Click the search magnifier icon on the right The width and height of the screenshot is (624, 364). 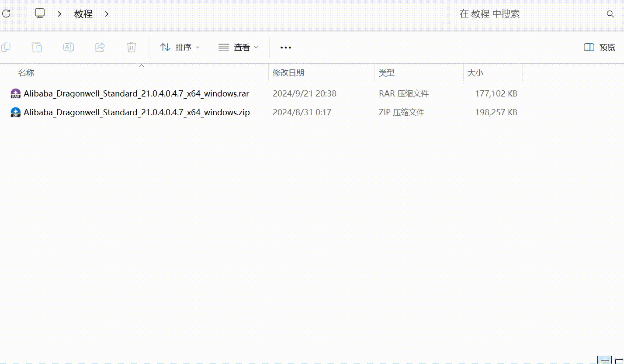(x=610, y=14)
